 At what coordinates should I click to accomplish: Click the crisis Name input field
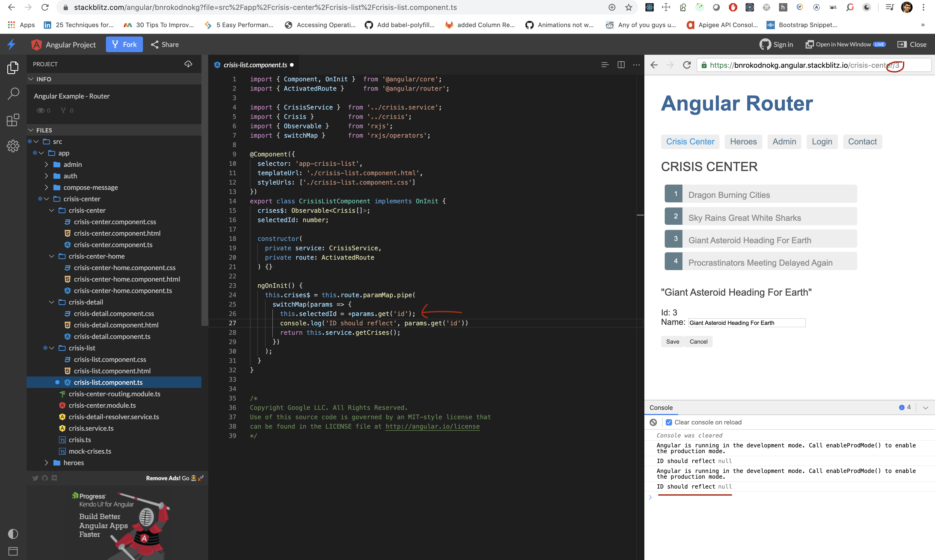pyautogui.click(x=747, y=323)
